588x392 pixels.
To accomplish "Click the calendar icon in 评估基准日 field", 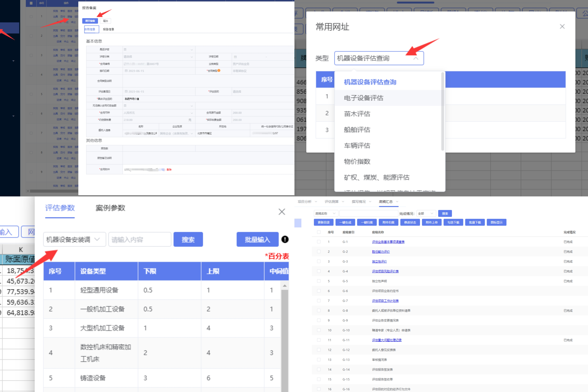I will (126, 91).
